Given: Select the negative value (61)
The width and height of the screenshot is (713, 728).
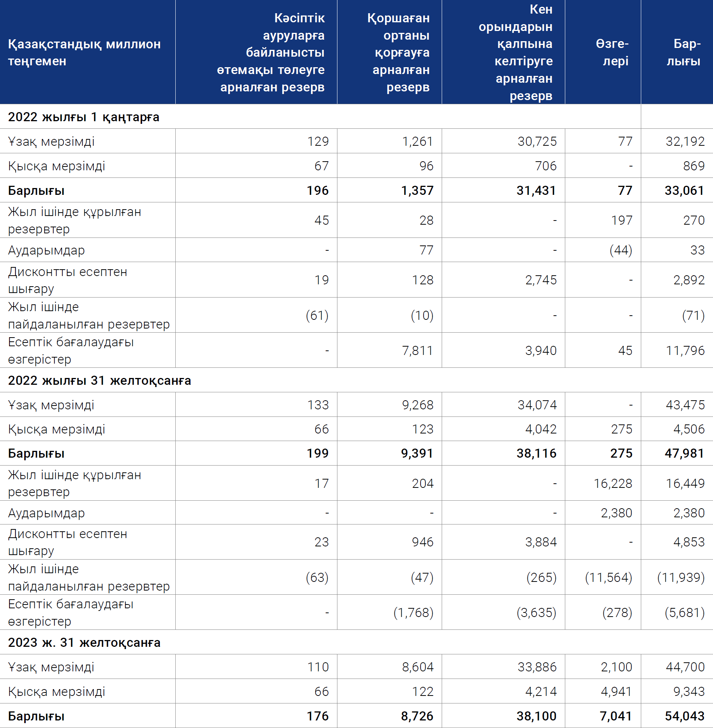Looking at the screenshot, I should coord(317,316).
